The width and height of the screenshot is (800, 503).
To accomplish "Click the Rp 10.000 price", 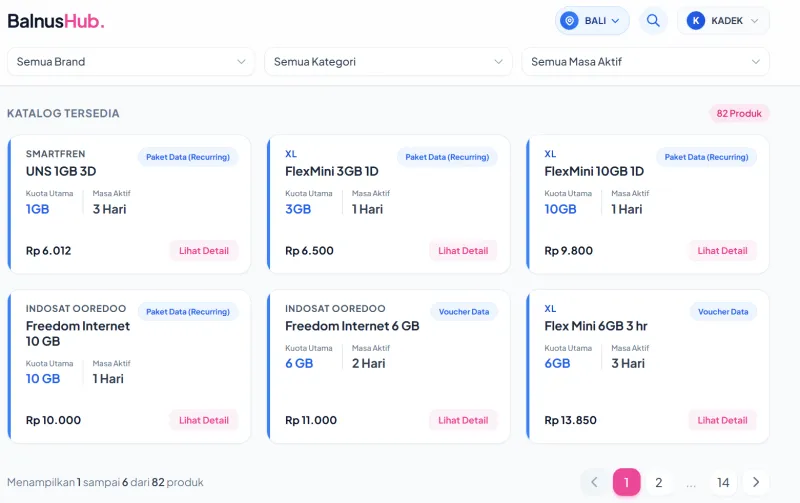I will 54,420.
